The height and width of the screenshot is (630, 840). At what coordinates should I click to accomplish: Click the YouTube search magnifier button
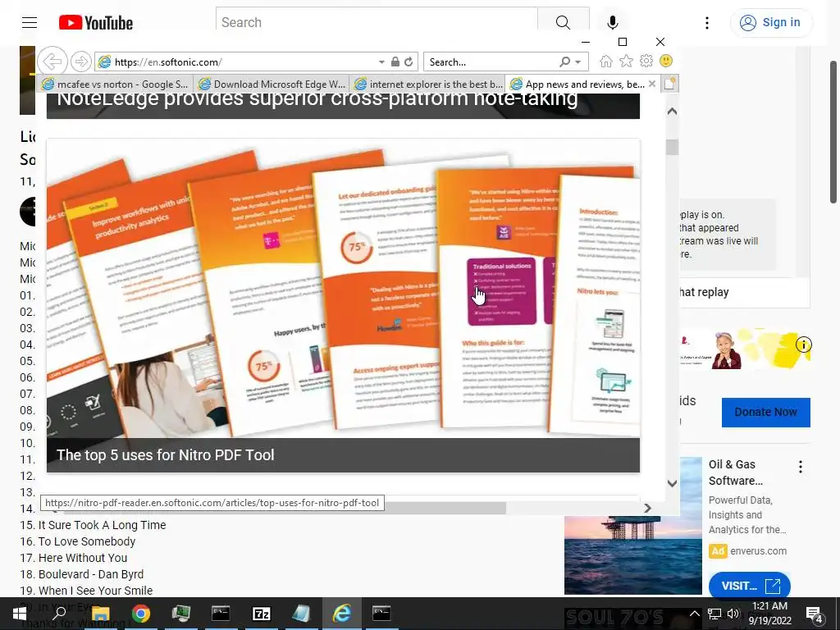click(x=563, y=22)
